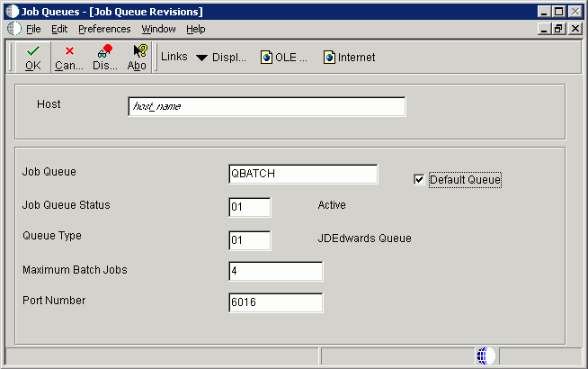Click the 'Queue Type' label
This screenshot has height=369, width=588.
(52, 236)
